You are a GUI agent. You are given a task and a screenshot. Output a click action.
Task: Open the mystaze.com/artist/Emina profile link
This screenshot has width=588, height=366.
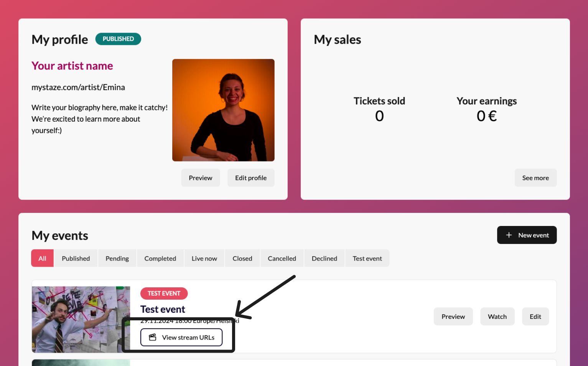click(78, 87)
